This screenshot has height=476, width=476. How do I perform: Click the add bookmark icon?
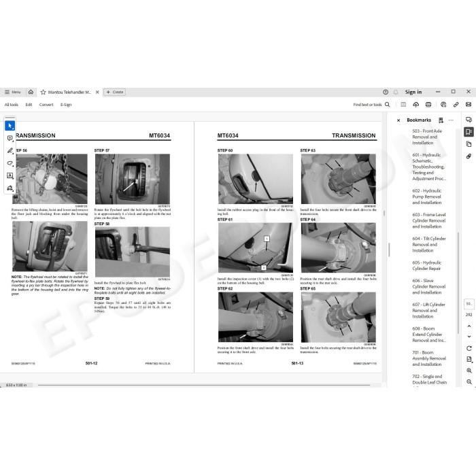pos(441,120)
